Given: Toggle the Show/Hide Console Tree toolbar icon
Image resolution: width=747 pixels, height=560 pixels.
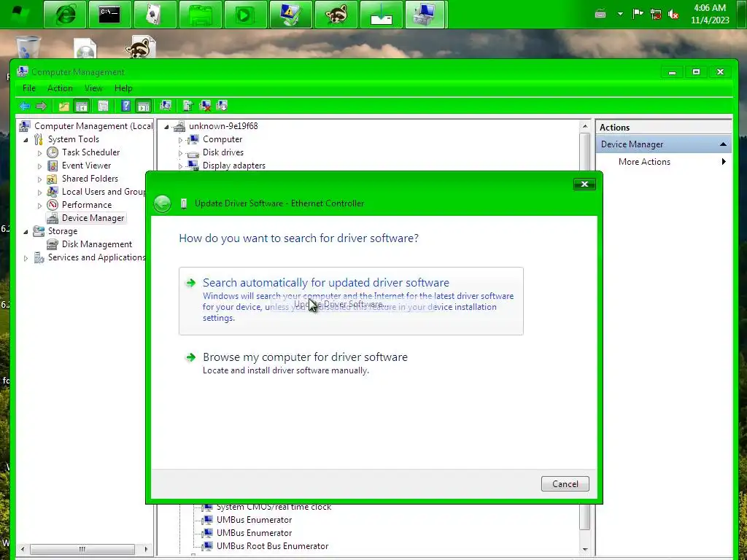Looking at the screenshot, I should 82,106.
